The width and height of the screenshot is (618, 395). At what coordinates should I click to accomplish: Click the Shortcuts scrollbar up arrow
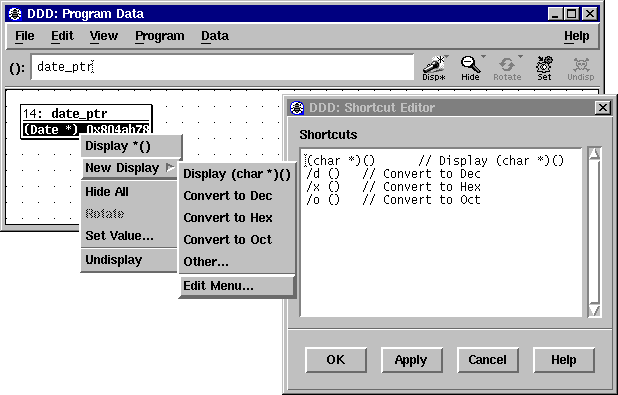tap(594, 153)
